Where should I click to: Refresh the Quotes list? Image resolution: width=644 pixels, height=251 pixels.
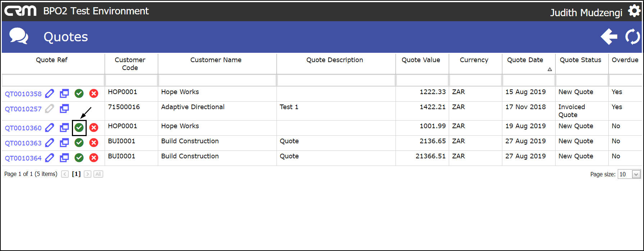(x=632, y=37)
